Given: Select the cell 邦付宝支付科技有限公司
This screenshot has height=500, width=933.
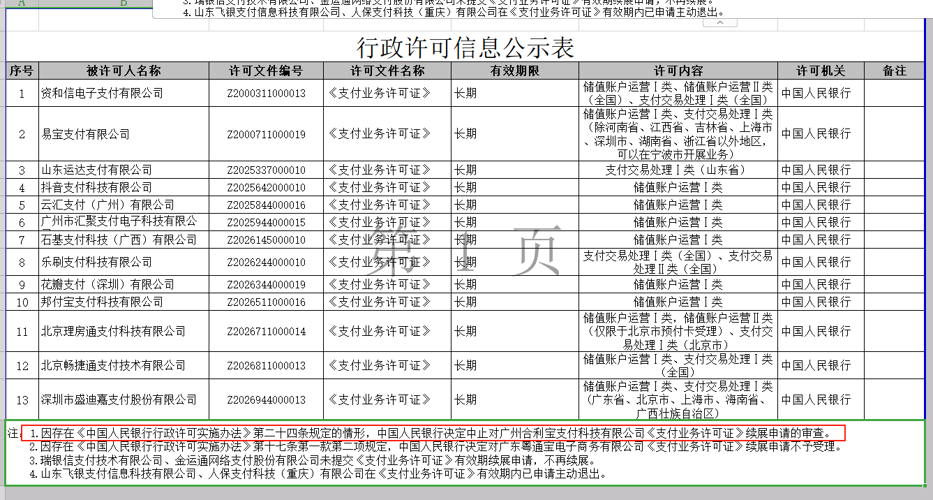Looking at the screenshot, I should pos(124,302).
